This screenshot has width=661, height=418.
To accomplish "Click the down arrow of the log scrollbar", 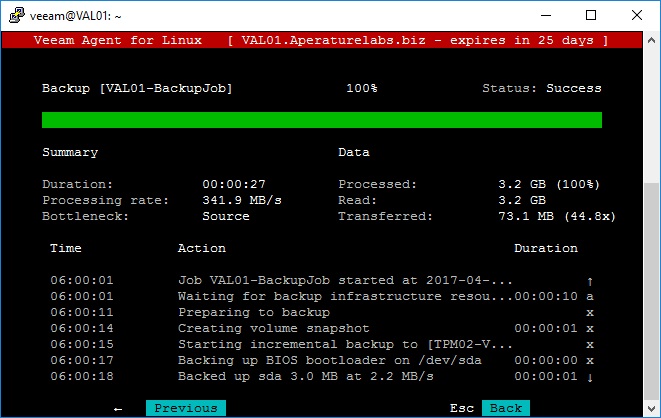I will [590, 376].
